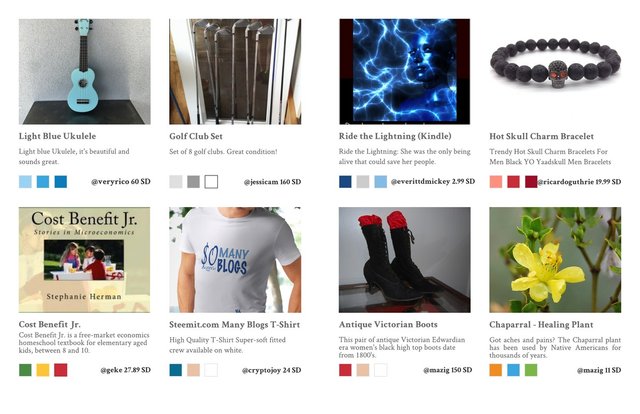
Task: Open the Cost Benefit Jr. book cover
Action: click(84, 260)
